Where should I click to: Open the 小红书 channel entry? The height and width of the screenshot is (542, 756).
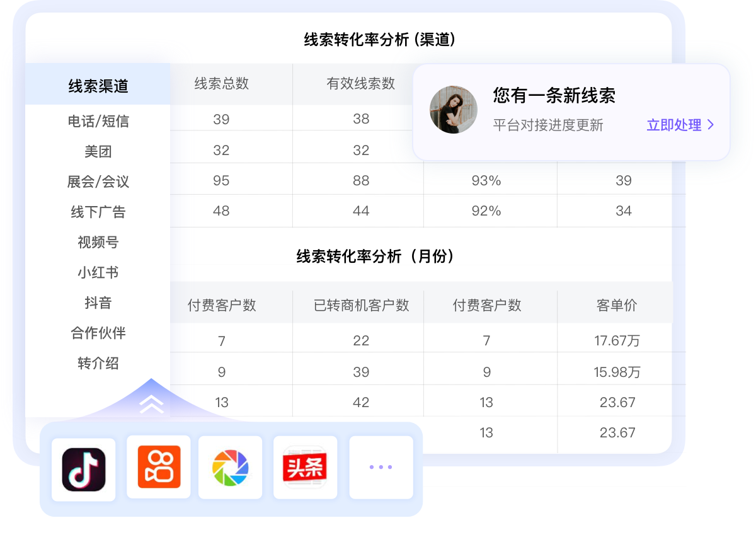[x=98, y=272]
